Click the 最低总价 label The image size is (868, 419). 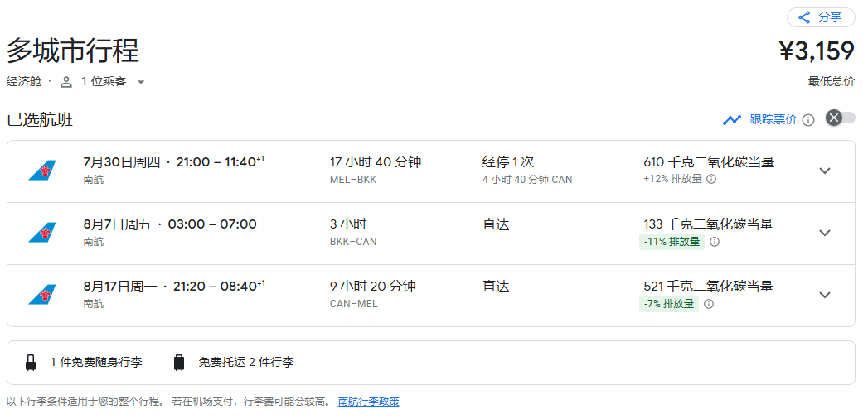click(x=832, y=82)
